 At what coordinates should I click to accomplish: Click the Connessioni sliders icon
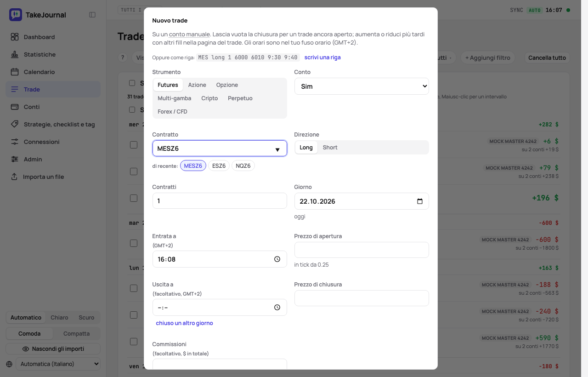[x=15, y=142]
